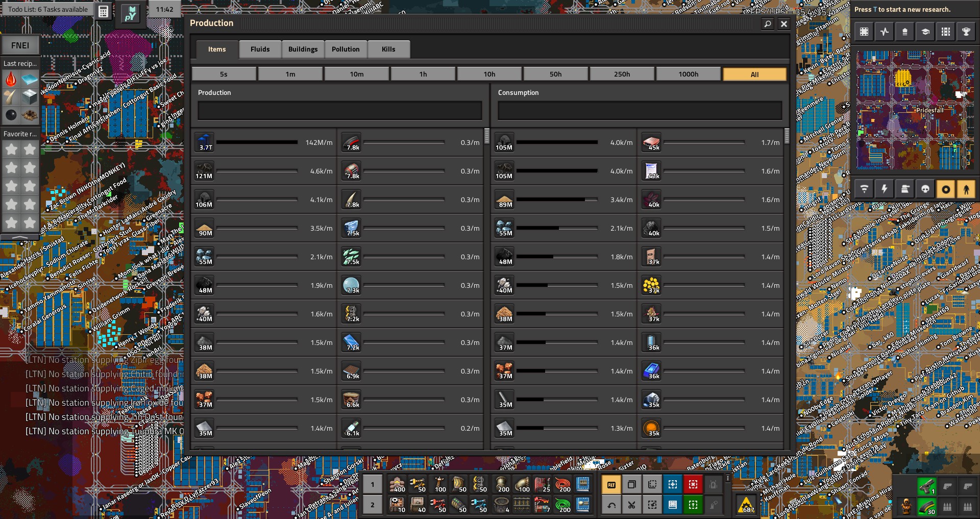Screen dimensions: 980x519
Task: Open achievements trophy icon
Action: (x=966, y=32)
